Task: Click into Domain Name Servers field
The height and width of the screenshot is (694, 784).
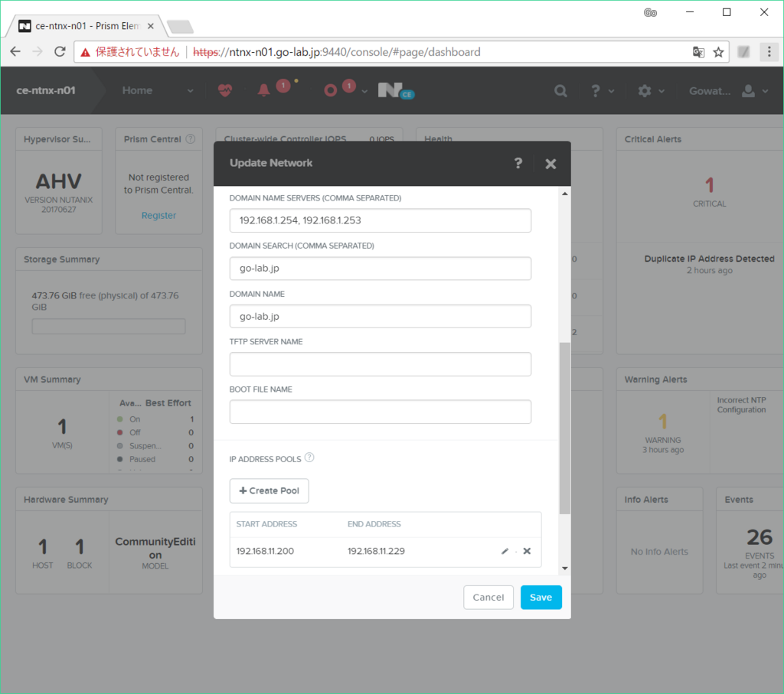Action: [380, 220]
